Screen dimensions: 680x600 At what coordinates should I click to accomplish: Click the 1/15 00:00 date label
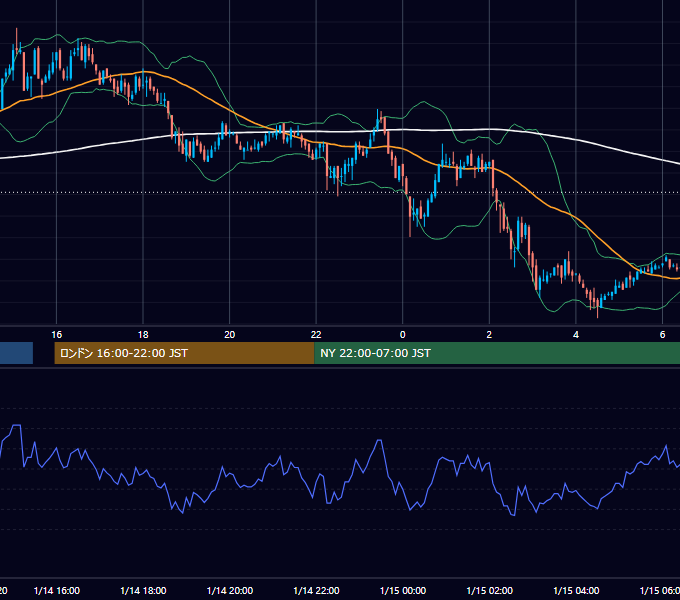pos(402,590)
